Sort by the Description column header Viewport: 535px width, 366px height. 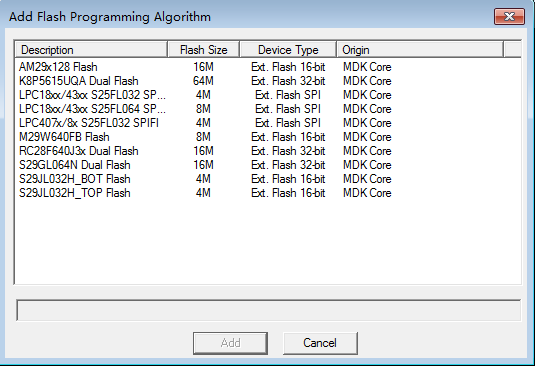click(x=91, y=50)
